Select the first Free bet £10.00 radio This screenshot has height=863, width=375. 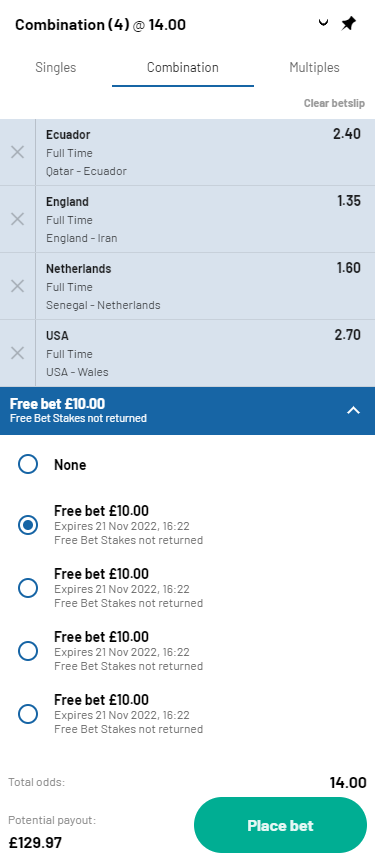click(28, 525)
